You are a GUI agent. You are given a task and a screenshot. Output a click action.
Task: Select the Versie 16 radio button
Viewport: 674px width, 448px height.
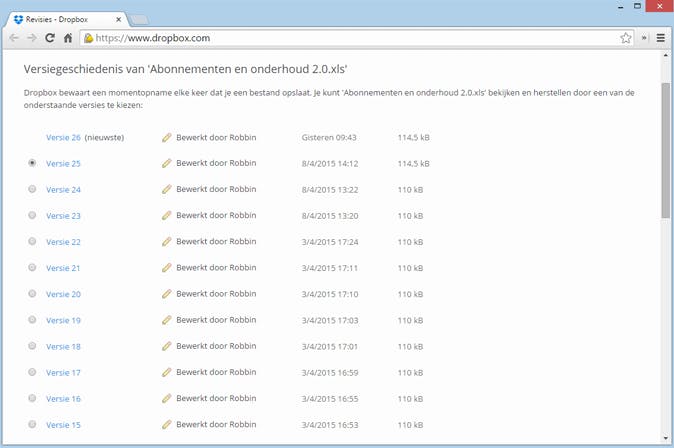pyautogui.click(x=32, y=398)
